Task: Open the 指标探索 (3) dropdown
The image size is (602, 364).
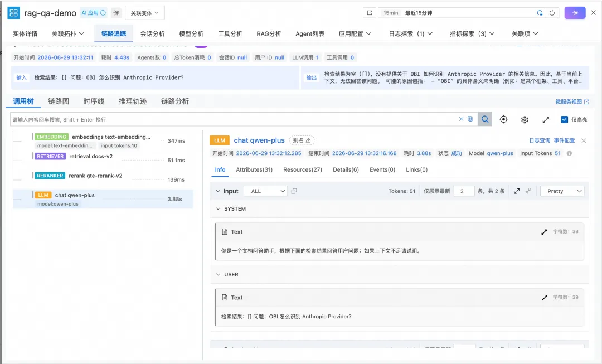Action: tap(472, 34)
